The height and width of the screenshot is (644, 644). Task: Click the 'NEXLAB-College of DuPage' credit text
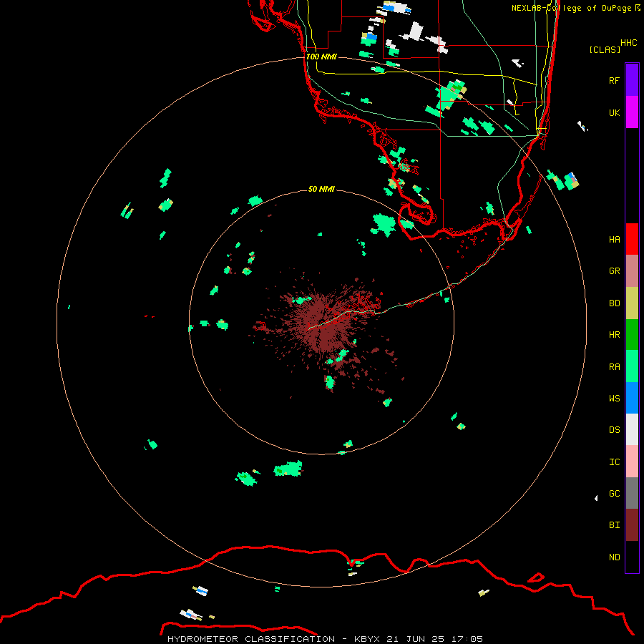571,8
